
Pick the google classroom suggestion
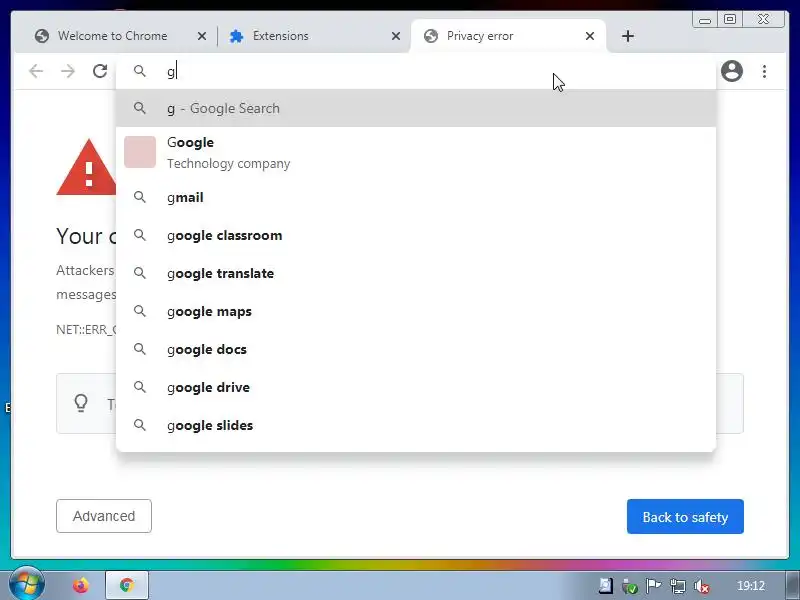point(416,235)
